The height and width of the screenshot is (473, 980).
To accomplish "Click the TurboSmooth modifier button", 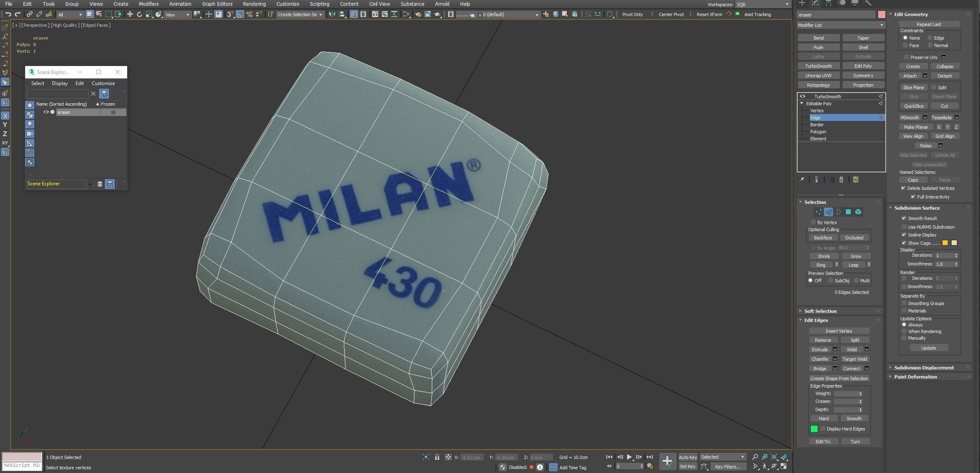I will [x=819, y=66].
